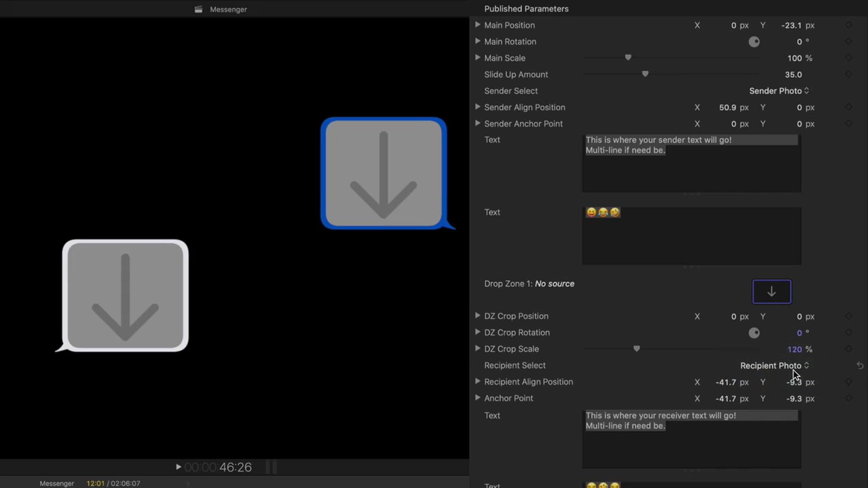This screenshot has width=868, height=488.
Task: Click the Expand Anchor Point row
Action: click(477, 398)
